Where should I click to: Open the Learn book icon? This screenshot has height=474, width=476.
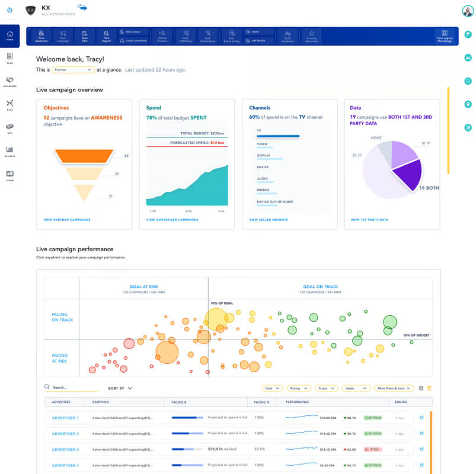[x=9, y=175]
